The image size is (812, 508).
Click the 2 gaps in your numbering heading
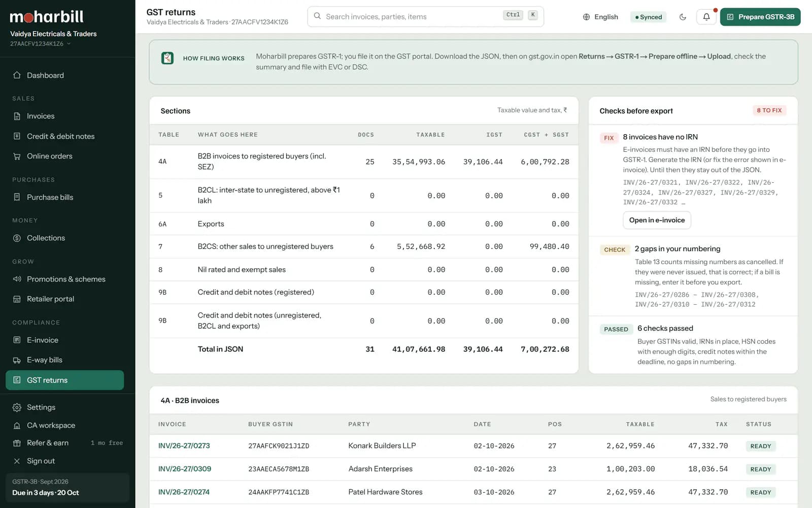[x=678, y=248]
